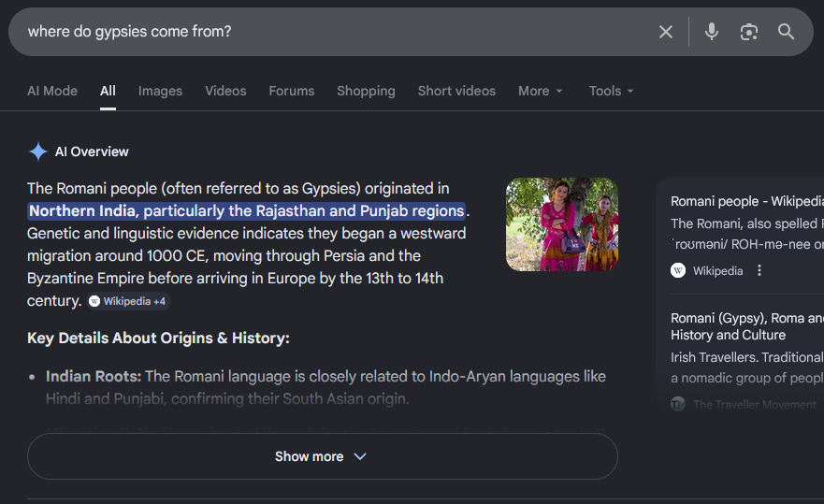The image size is (824, 504).
Task: Open three-dot menu beside Wikipedia source
Action: (x=759, y=270)
